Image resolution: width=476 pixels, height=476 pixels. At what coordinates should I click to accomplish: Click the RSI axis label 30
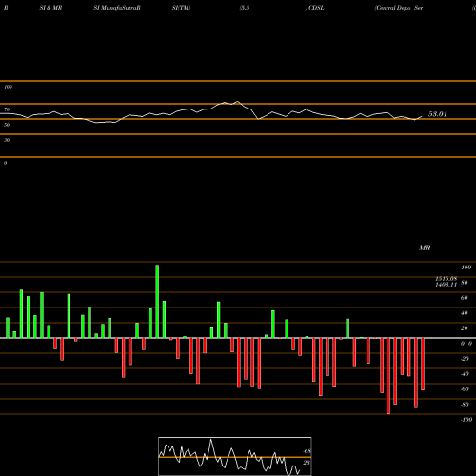(7, 140)
